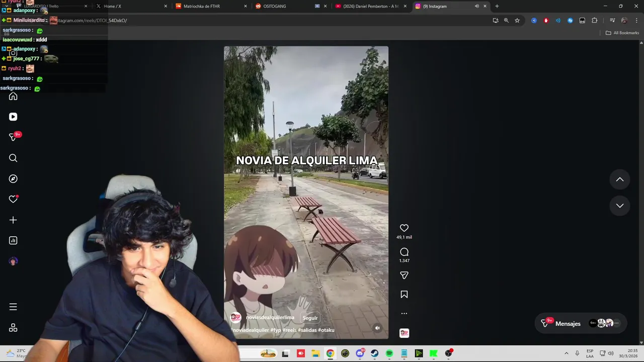The height and width of the screenshot is (362, 644).
Task: Open the hamburger More menu in the sidebar
Action: tap(13, 307)
